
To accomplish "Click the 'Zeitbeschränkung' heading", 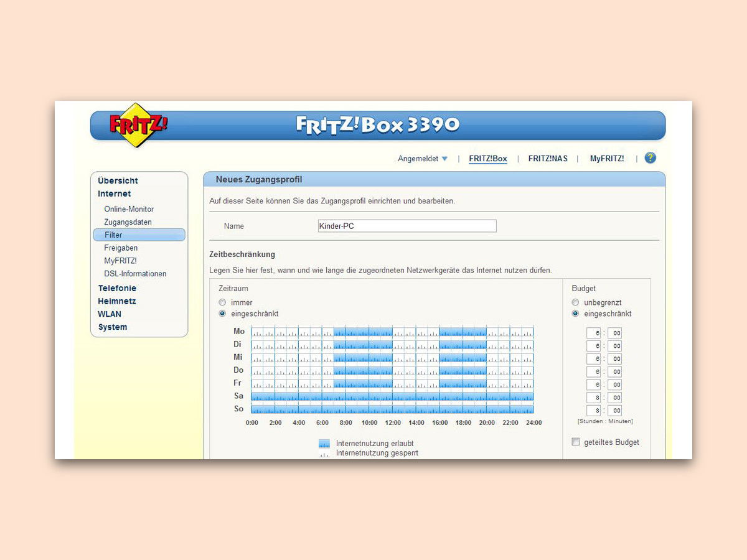I will point(242,254).
